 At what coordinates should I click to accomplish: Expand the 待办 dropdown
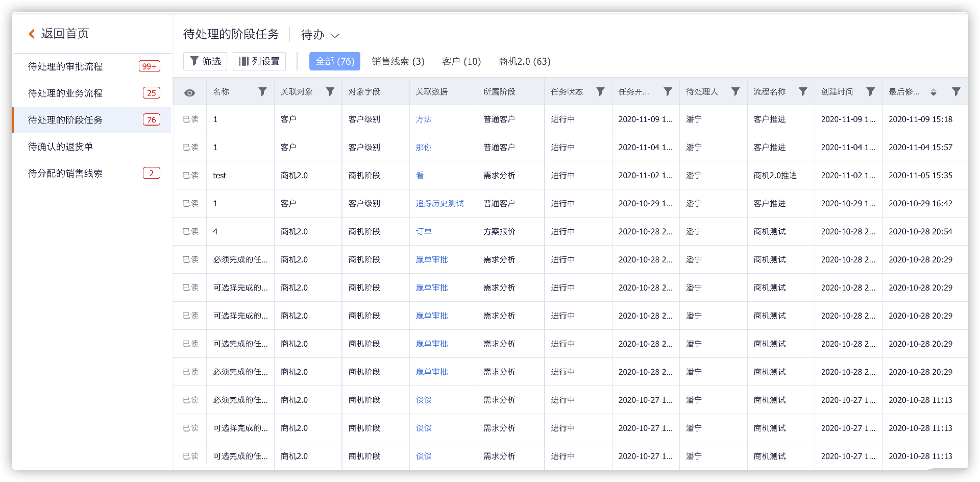point(320,35)
